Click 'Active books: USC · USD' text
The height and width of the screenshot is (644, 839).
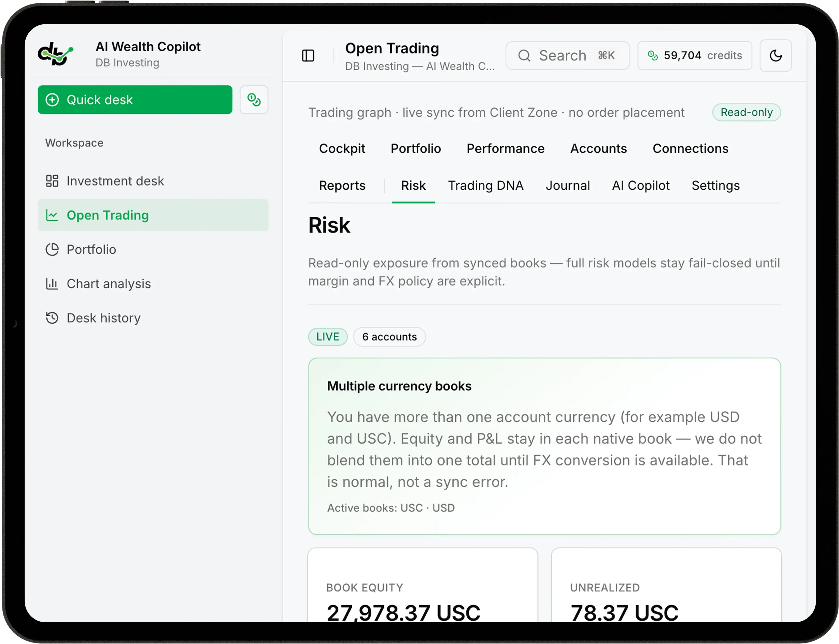(x=391, y=508)
